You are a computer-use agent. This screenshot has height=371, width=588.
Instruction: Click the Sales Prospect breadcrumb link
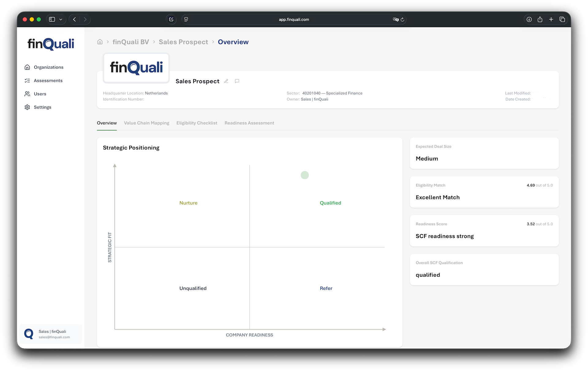pyautogui.click(x=183, y=42)
